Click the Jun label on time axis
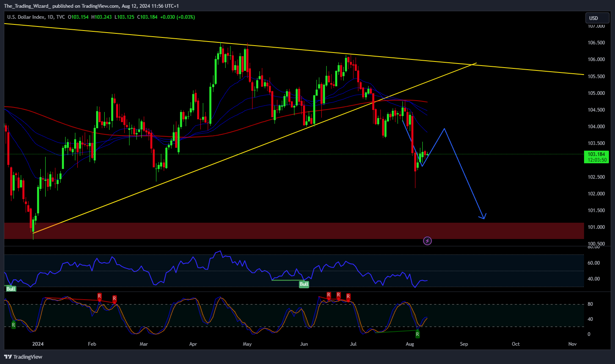The image size is (615, 364). (x=304, y=344)
